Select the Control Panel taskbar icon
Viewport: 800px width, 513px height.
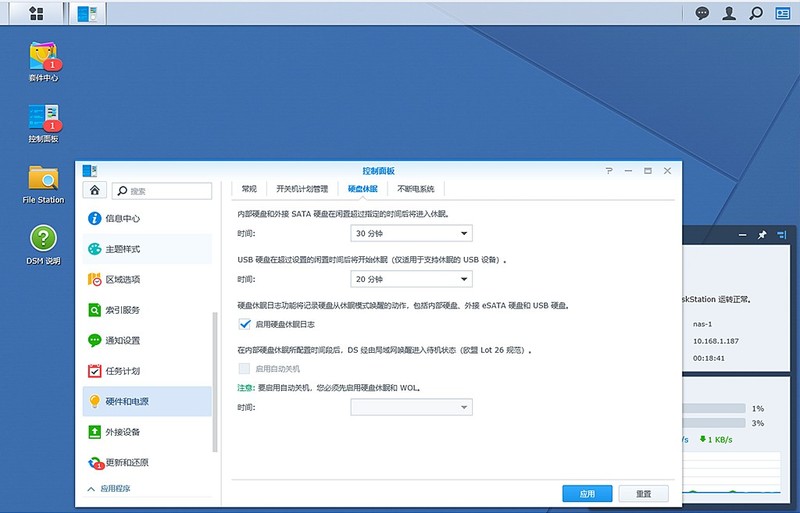tap(87, 13)
